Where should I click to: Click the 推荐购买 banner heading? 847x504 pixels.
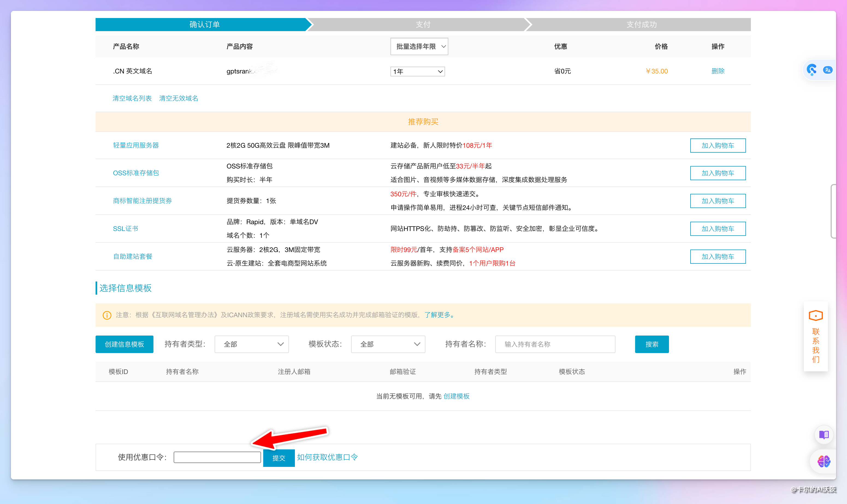[423, 121]
